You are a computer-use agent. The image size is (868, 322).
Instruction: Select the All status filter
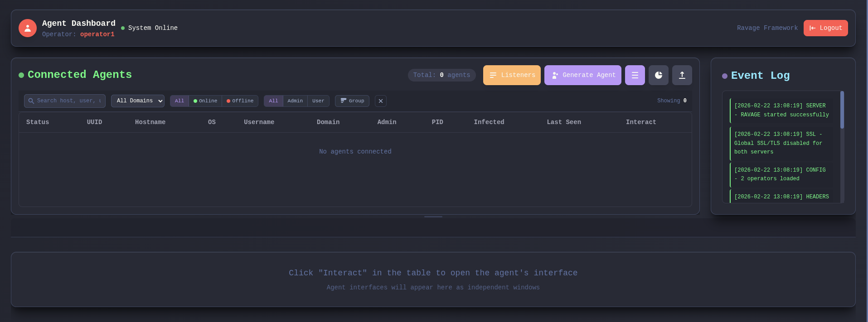(179, 101)
